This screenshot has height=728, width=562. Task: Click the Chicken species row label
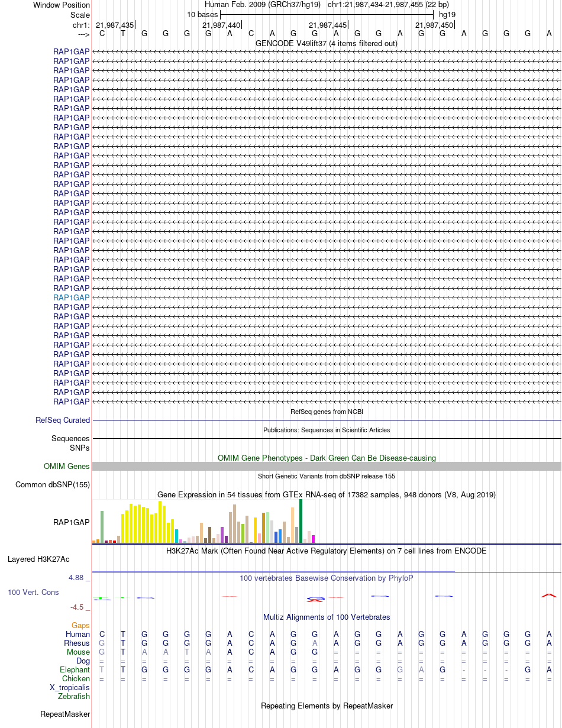76,678
